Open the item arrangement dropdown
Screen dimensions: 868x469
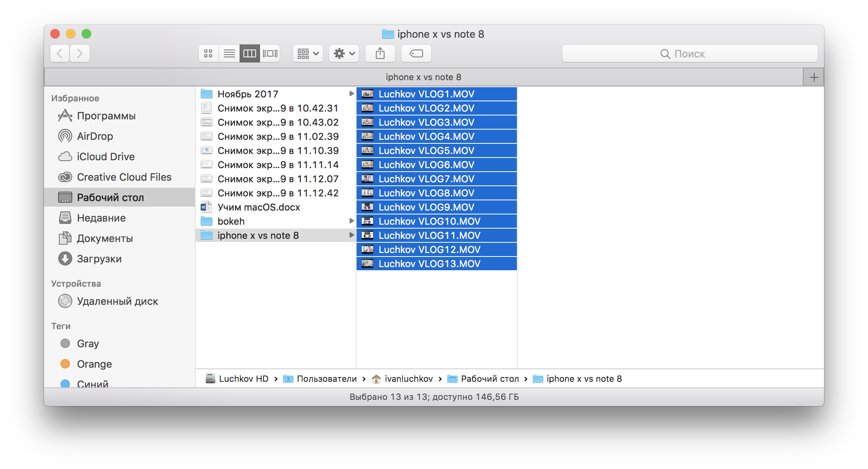pyautogui.click(x=308, y=53)
